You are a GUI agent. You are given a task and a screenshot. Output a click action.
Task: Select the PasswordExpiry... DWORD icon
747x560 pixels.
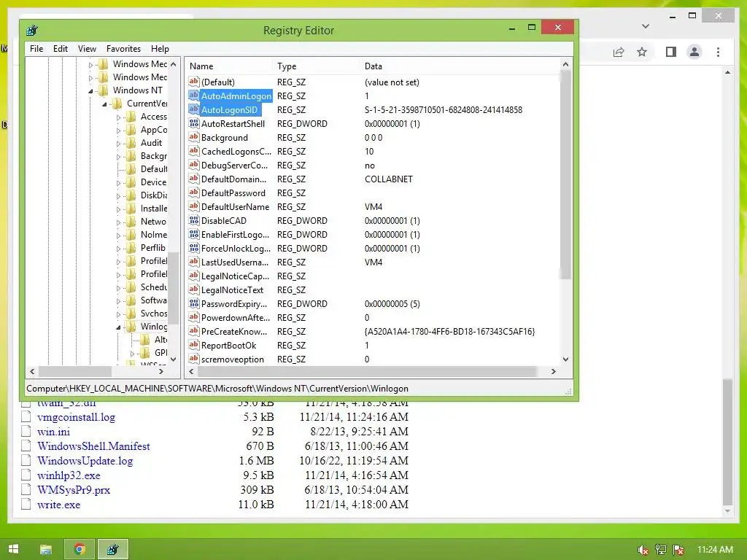(x=193, y=303)
